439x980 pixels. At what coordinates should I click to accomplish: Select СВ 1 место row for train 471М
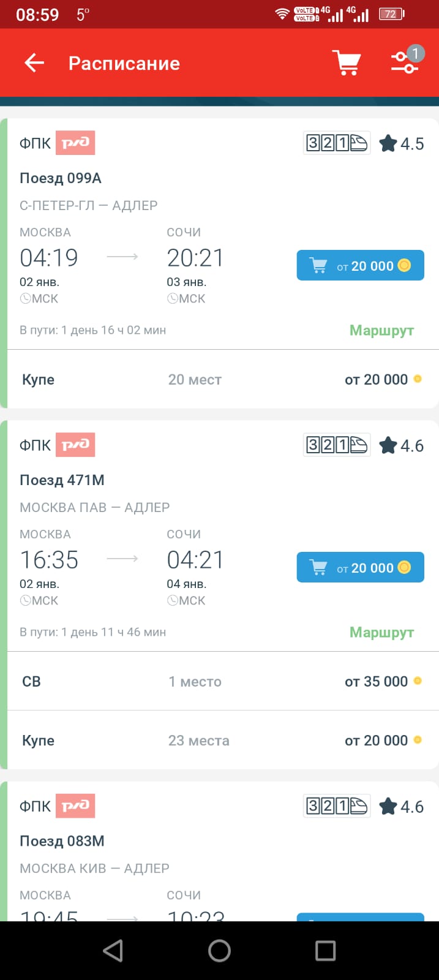220,681
